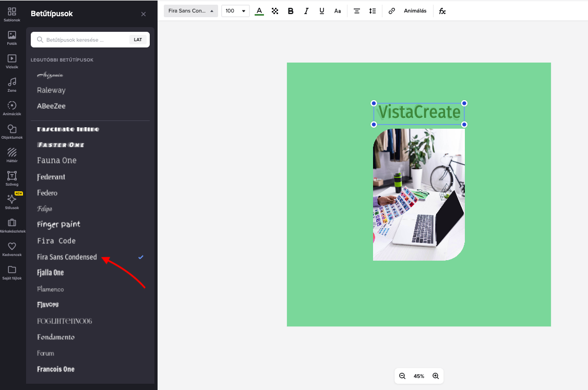Open the text color picker
Viewport: 588px width, 390px height.
click(259, 11)
